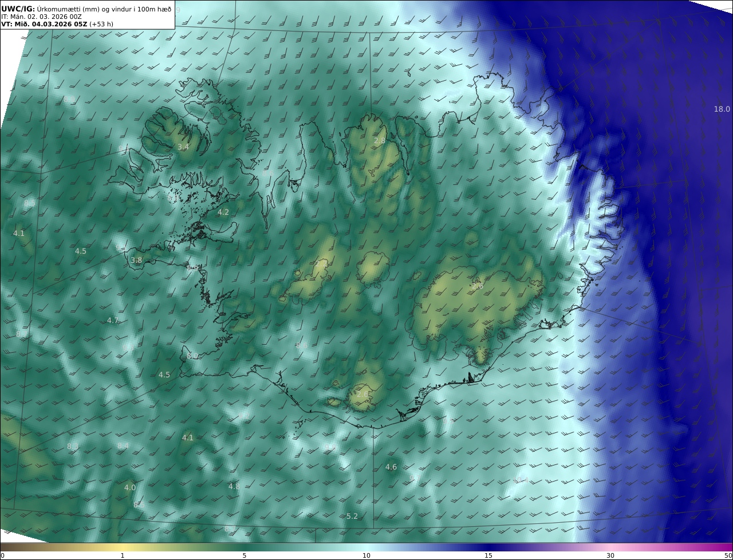Screen dimensions: 733x560
Task: Select the 2.6 value on the southern glacier
Action: [x=362, y=394]
